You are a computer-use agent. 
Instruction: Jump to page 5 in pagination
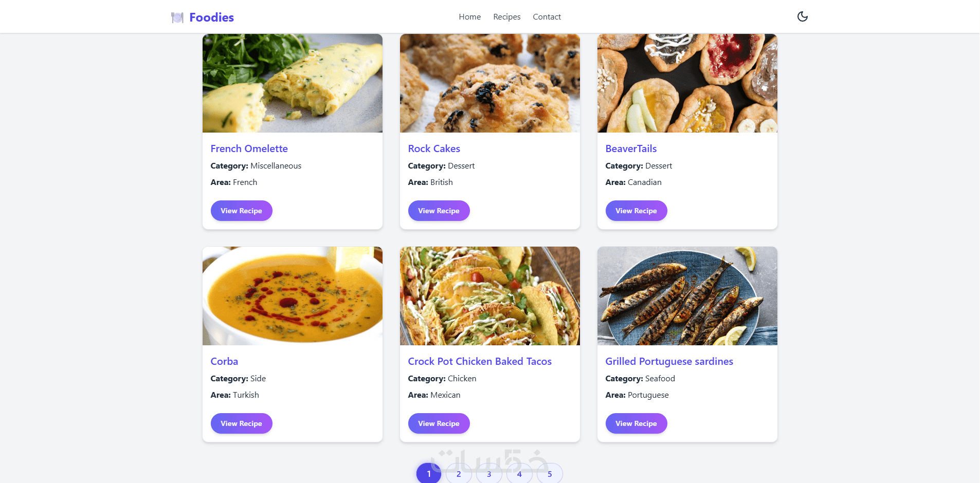pyautogui.click(x=550, y=474)
